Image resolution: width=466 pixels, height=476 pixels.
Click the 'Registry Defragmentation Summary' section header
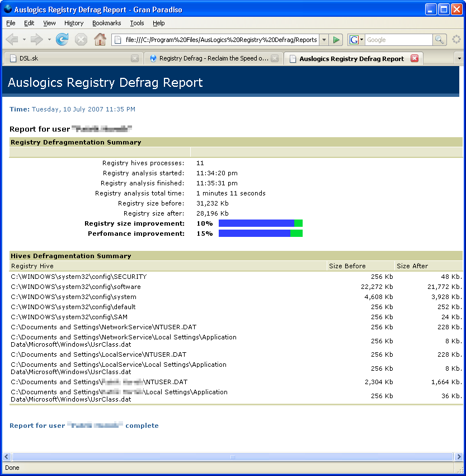tap(76, 142)
